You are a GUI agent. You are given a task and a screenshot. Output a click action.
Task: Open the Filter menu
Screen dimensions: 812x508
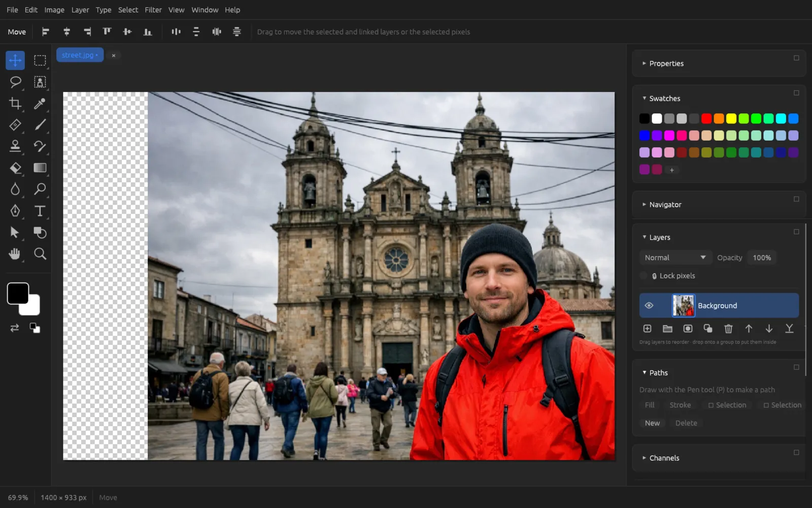(x=153, y=10)
